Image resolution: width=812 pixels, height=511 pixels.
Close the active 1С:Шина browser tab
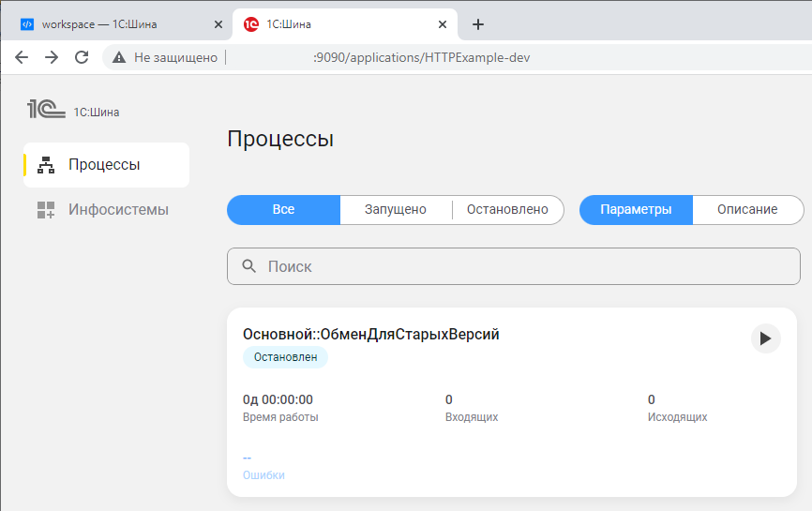(x=439, y=24)
